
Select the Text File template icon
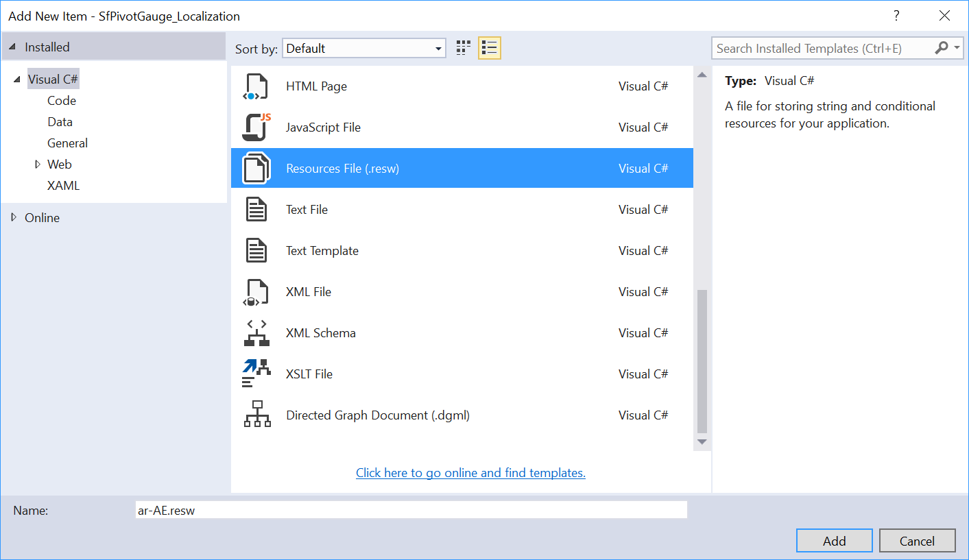tap(256, 210)
